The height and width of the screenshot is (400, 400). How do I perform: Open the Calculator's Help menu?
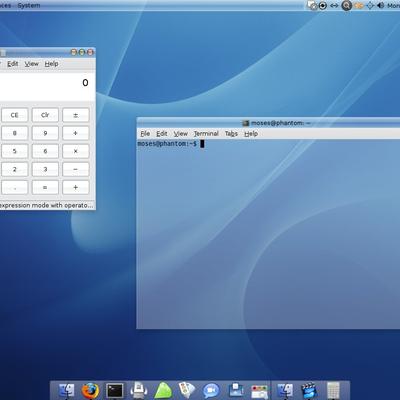51,64
